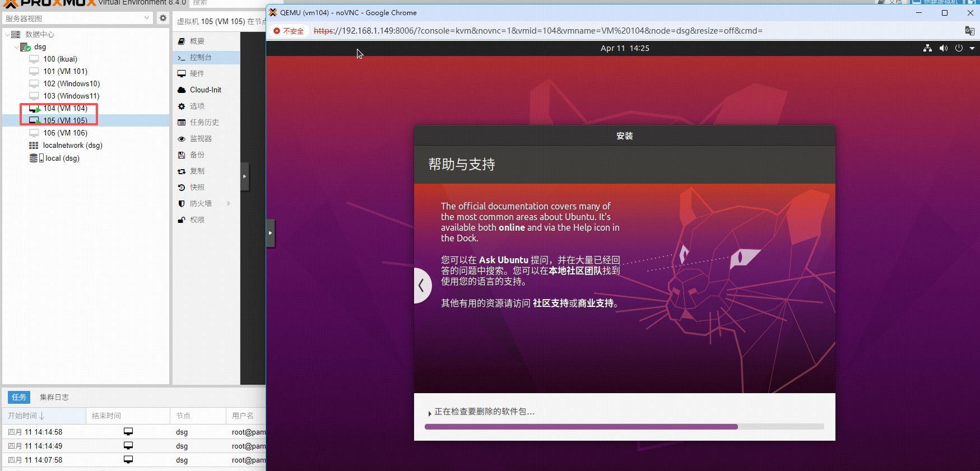This screenshot has height=471, width=980.
Task: Open the server view settings gear
Action: 163,18
